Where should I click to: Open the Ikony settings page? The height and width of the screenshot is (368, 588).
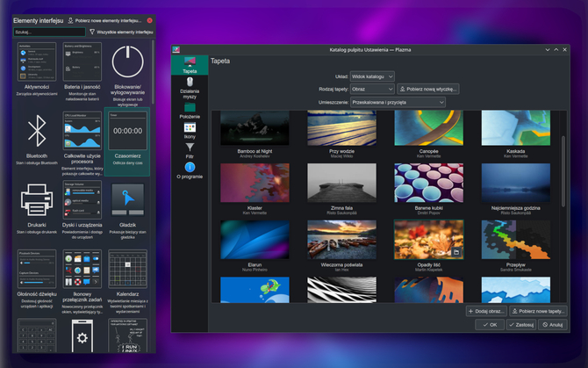point(190,131)
